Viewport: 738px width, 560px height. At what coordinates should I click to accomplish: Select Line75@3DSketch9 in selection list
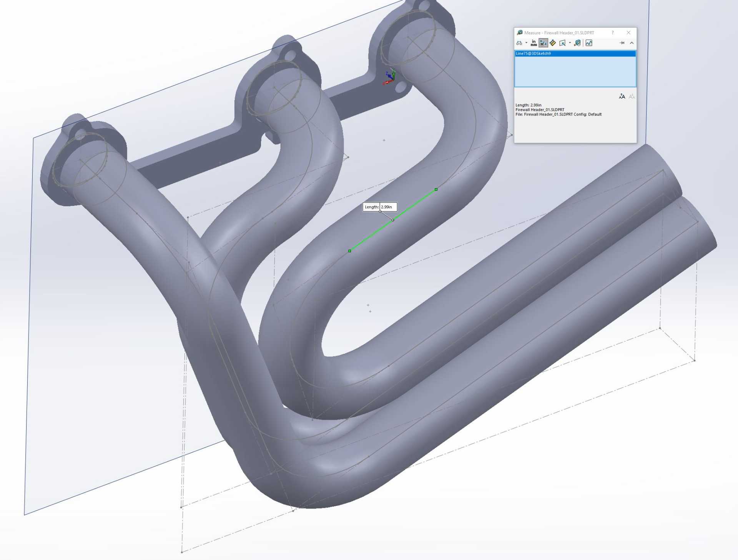[534, 54]
